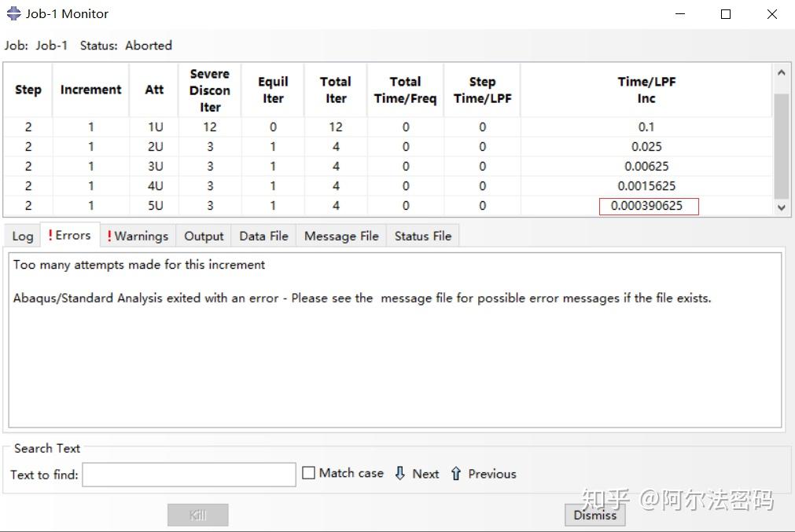Enable the Match case checkbox
The image size is (795, 532).
click(x=309, y=473)
